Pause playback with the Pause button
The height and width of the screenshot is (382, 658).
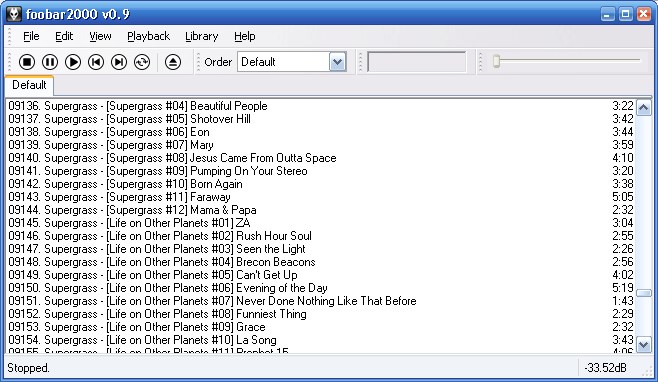pos(50,62)
